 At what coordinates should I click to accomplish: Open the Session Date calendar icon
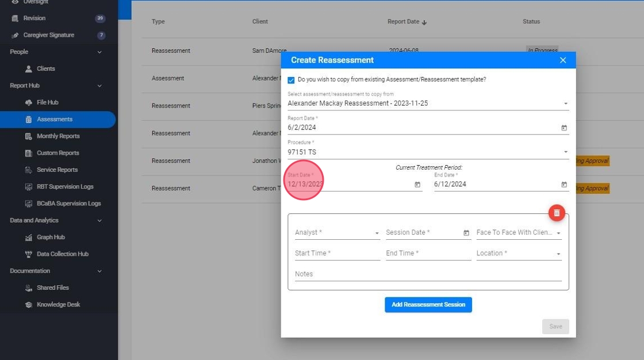click(x=466, y=233)
